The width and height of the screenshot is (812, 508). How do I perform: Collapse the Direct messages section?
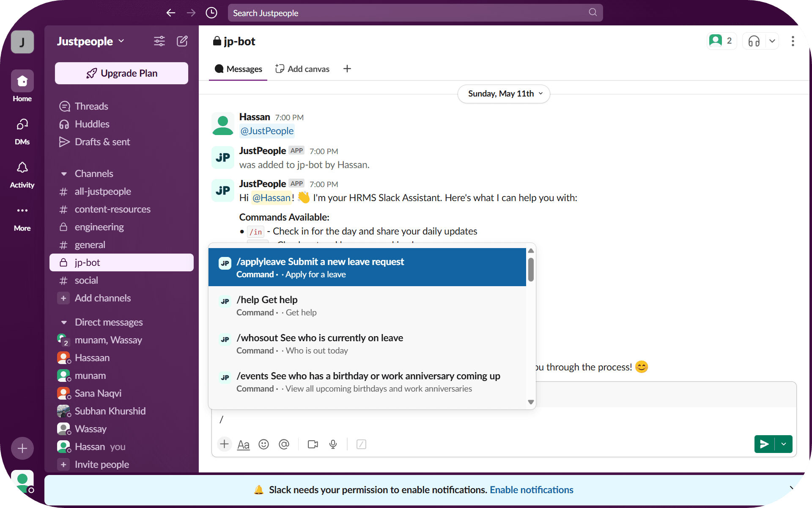[x=64, y=322]
